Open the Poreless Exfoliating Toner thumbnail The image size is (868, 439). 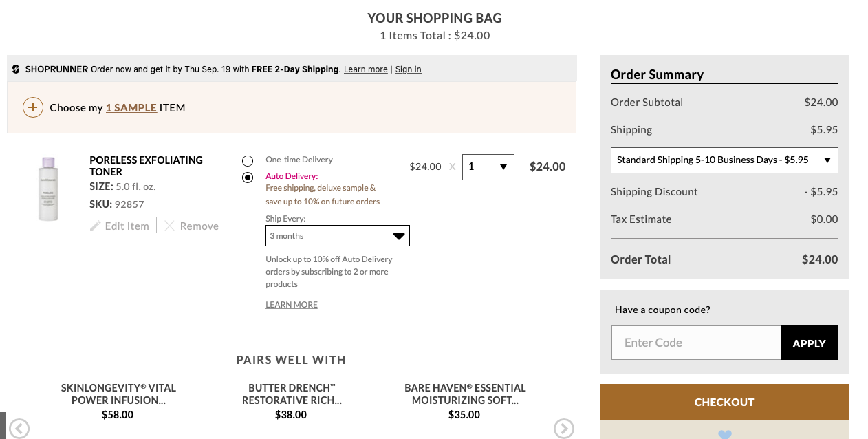coord(48,189)
